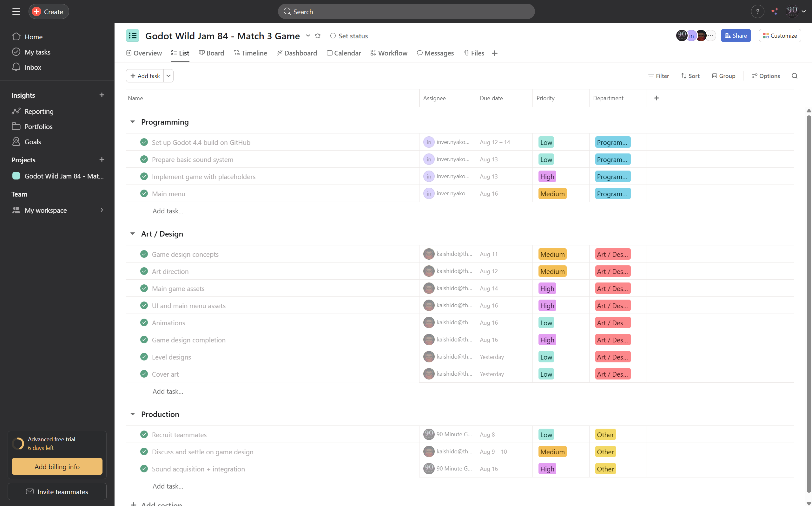The image size is (812, 506).
Task: Click the Share button
Action: tap(736, 36)
